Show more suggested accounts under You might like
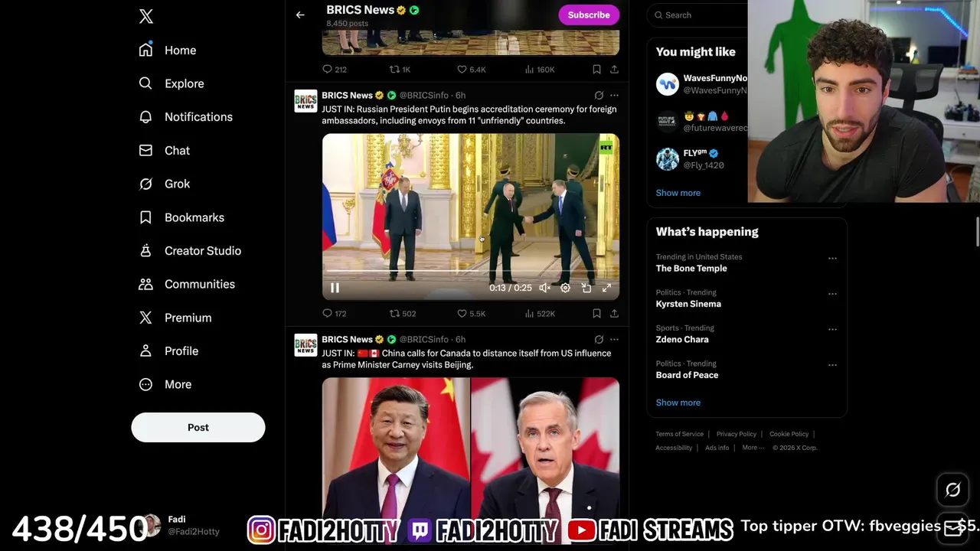Screen dimensions: 980x551 678,193
